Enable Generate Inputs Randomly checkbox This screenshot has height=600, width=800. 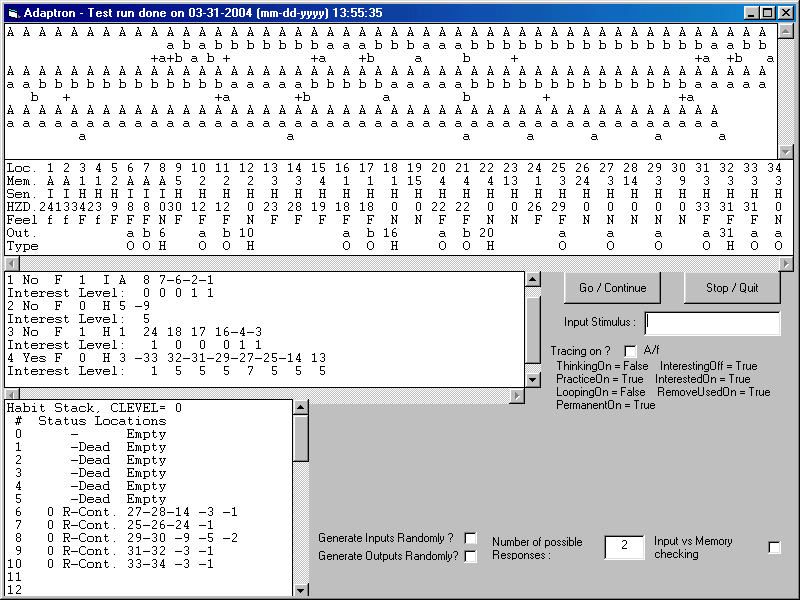pos(470,538)
